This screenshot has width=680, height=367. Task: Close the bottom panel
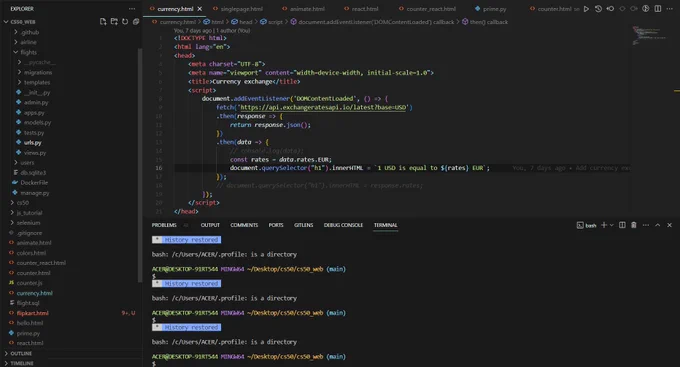click(669, 225)
